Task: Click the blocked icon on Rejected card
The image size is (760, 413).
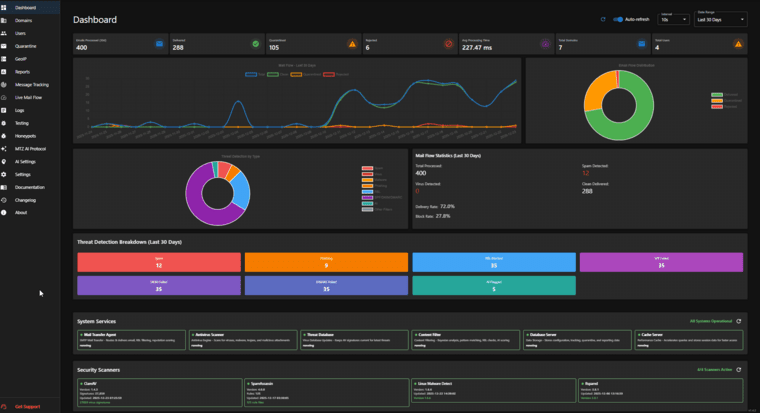Action: tap(448, 44)
